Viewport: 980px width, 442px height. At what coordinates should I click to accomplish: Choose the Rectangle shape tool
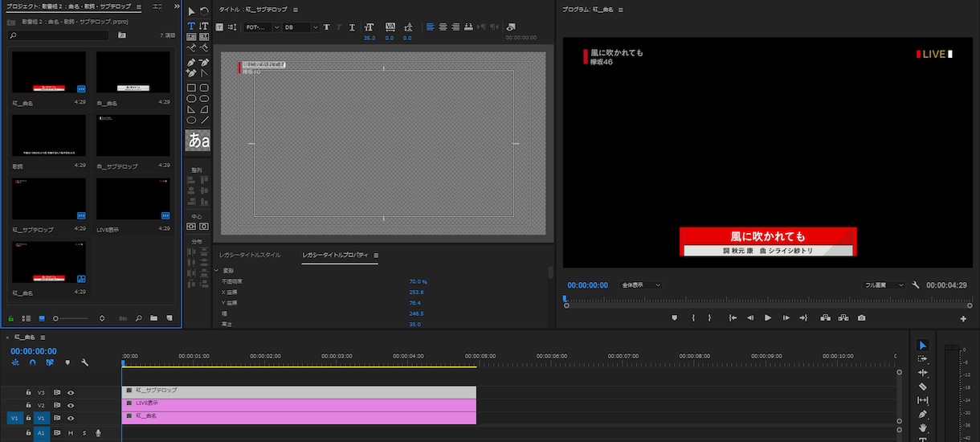[x=191, y=88]
